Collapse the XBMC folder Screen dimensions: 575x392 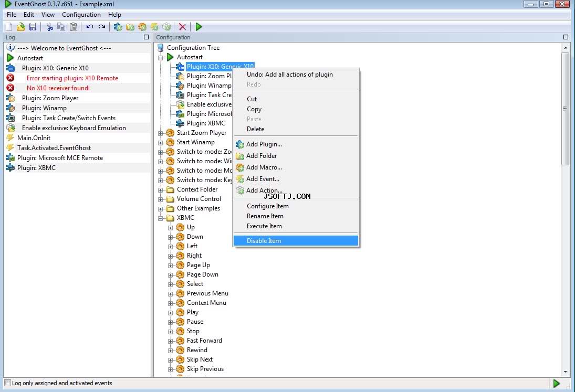160,218
